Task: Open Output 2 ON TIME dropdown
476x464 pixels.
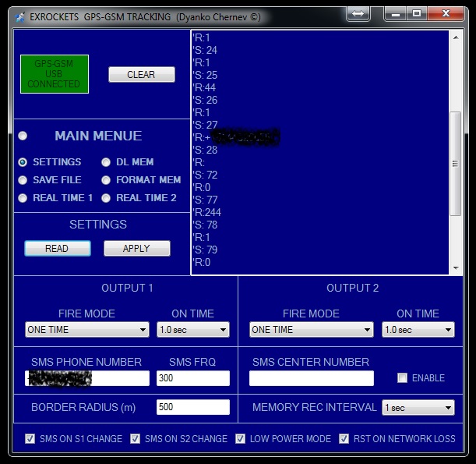Action: (418, 329)
